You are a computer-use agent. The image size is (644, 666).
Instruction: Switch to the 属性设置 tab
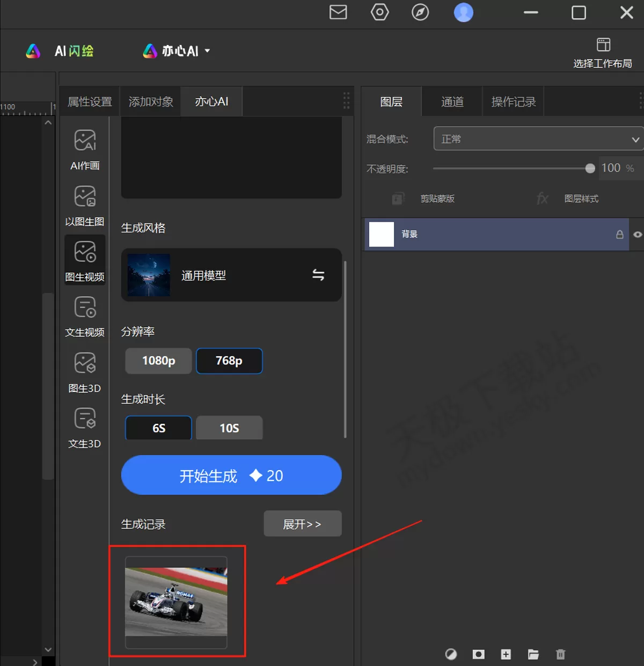pyautogui.click(x=90, y=102)
